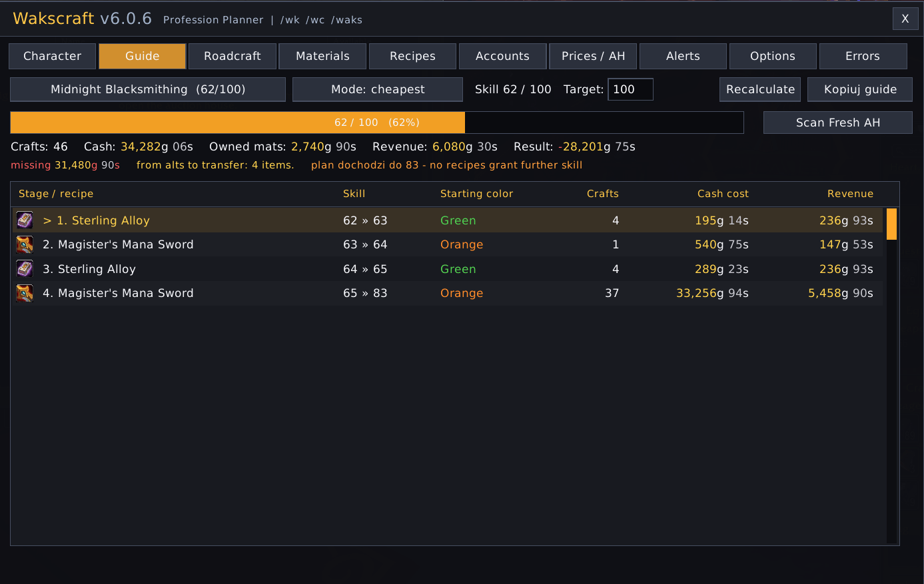Open the Midnight Blacksmithing profession selector
This screenshot has width=924, height=584.
[148, 89]
